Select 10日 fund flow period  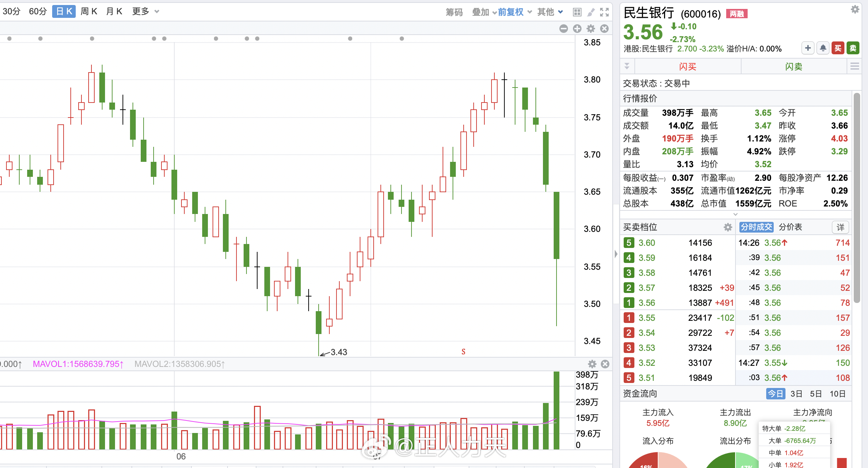point(837,394)
